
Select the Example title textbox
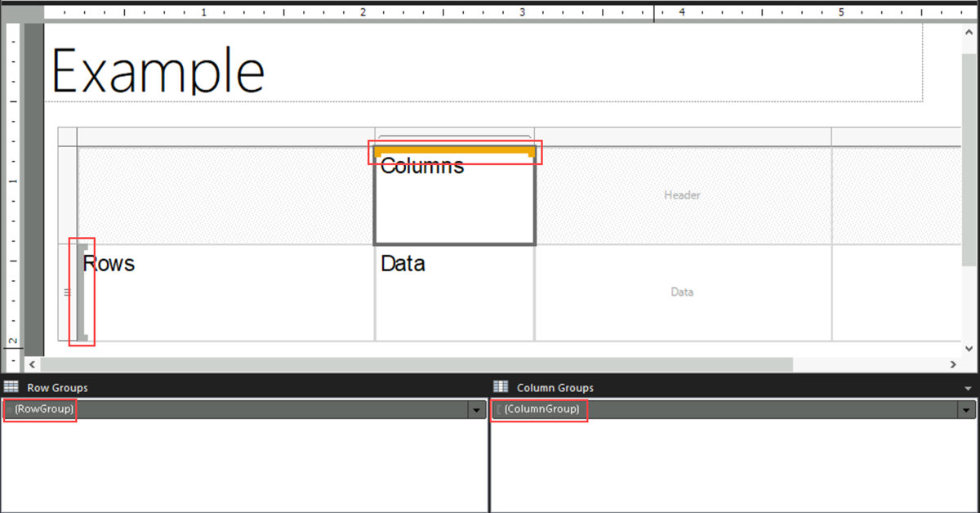click(x=159, y=69)
